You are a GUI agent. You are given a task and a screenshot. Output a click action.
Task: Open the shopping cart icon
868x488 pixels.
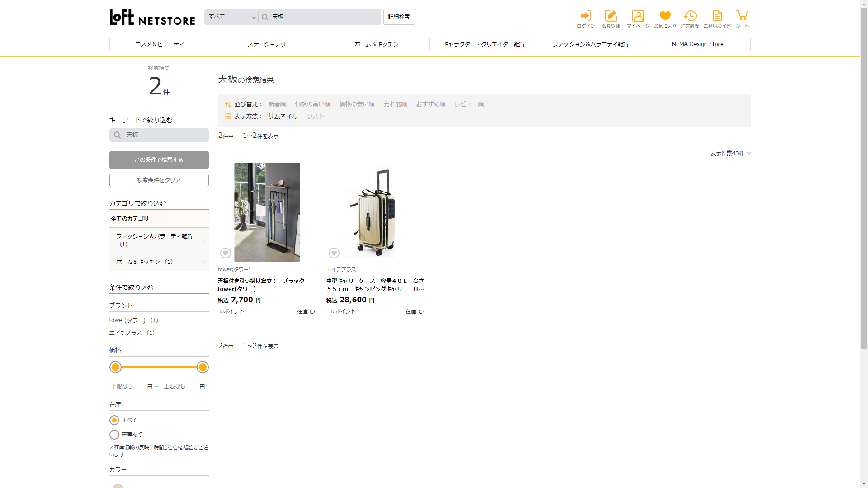742,16
